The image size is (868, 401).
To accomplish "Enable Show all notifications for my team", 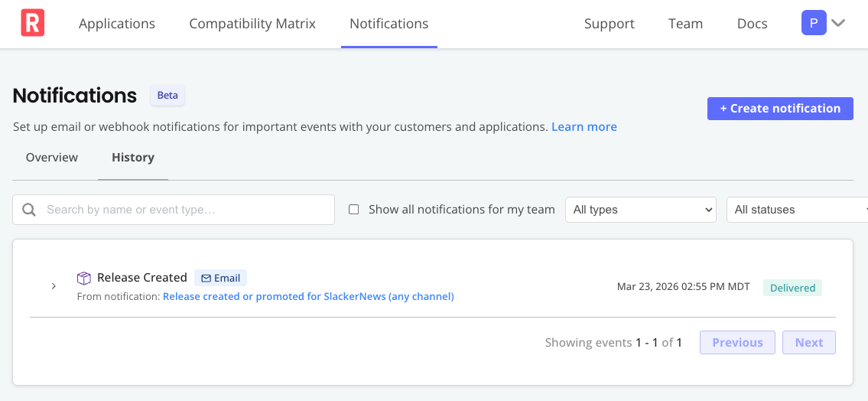I will (x=353, y=210).
